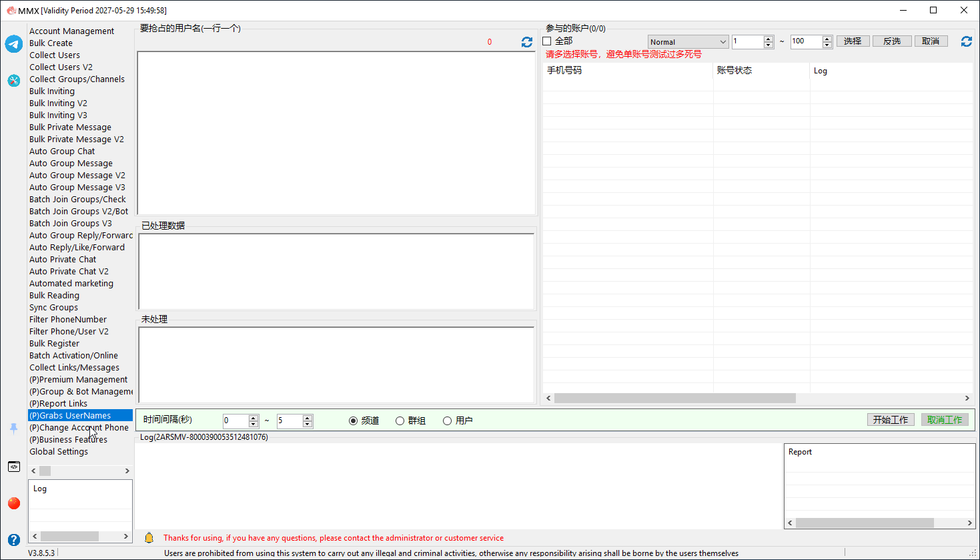This screenshot has height=560, width=980.
Task: Click the account range end field 100
Action: click(806, 41)
